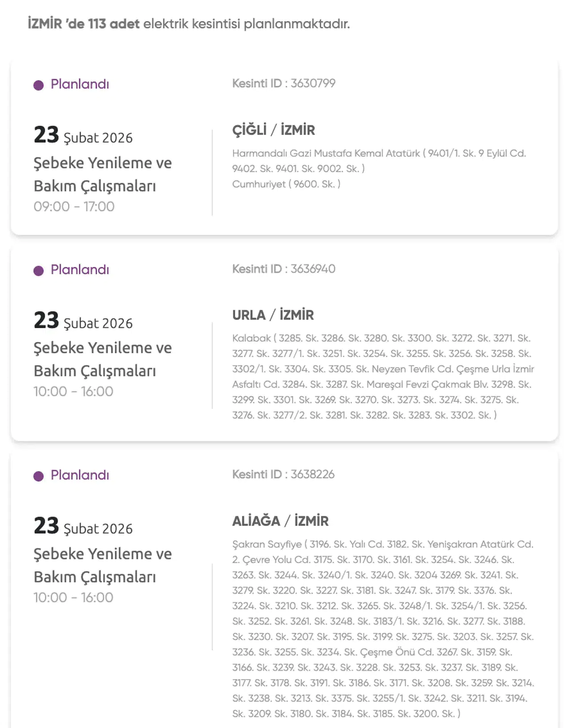Click the purple status dot for outage 3630799
The height and width of the screenshot is (728, 569).
[39, 85]
